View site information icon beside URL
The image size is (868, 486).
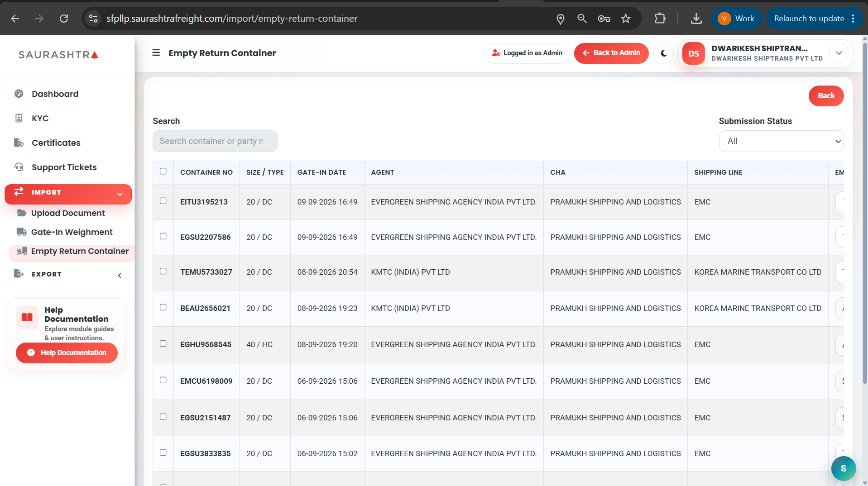click(x=93, y=19)
